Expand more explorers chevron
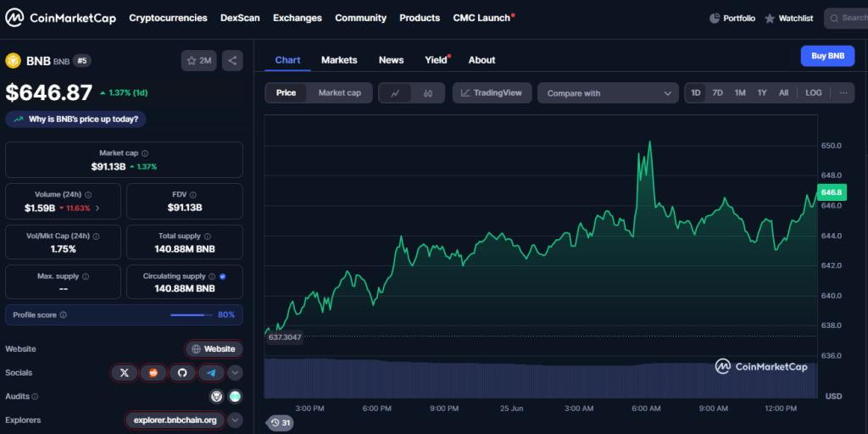 [x=236, y=420]
